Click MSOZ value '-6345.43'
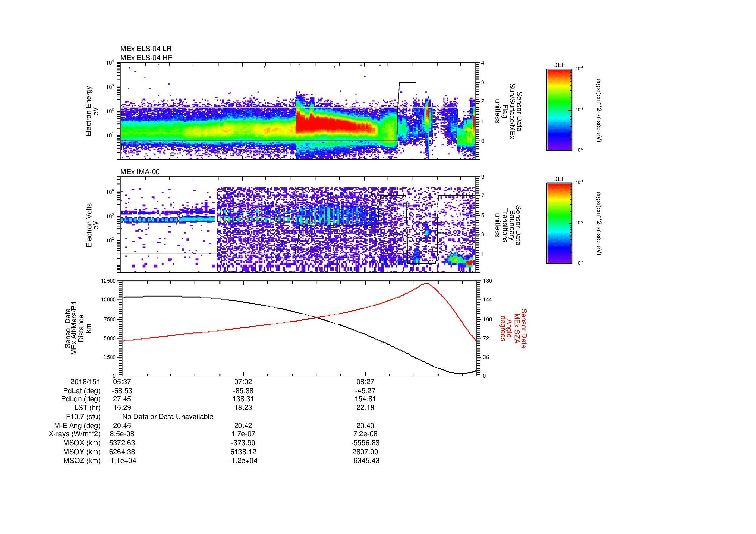 366,461
